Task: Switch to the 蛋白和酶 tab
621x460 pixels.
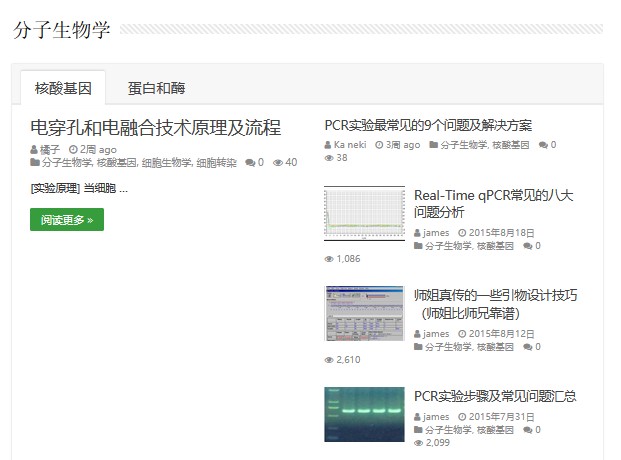Action: [156, 88]
